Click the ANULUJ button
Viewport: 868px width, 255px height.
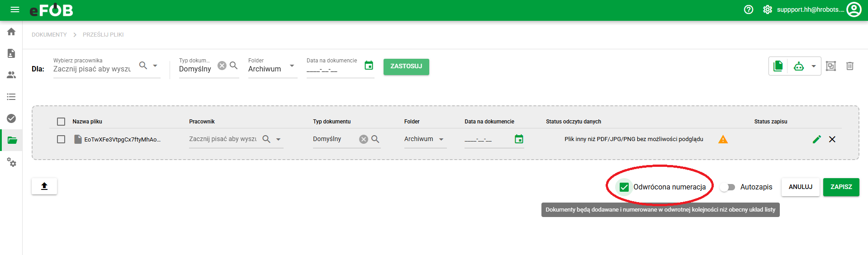point(800,187)
